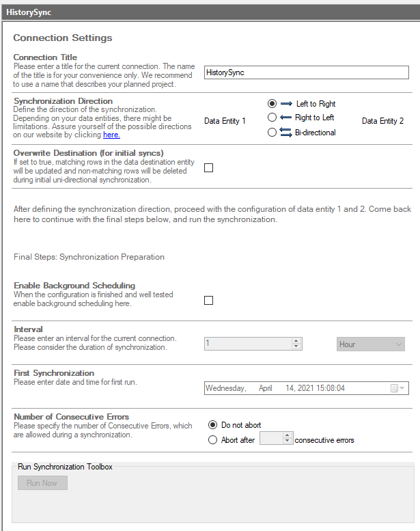Open the 'here' link for directions

[111, 135]
